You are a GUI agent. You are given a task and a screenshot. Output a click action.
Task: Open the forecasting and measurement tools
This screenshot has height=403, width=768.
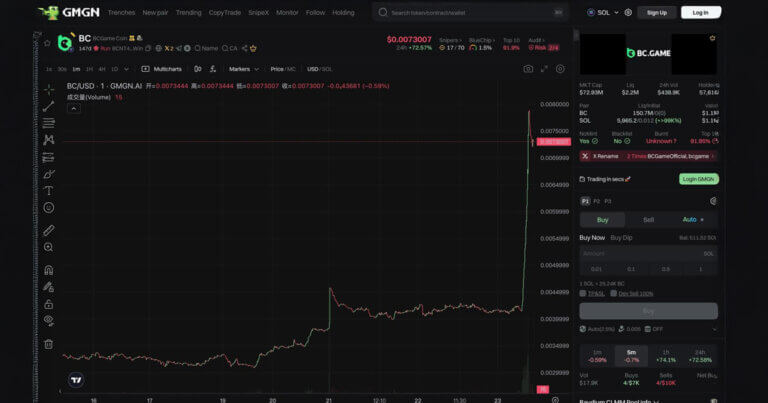click(48, 157)
